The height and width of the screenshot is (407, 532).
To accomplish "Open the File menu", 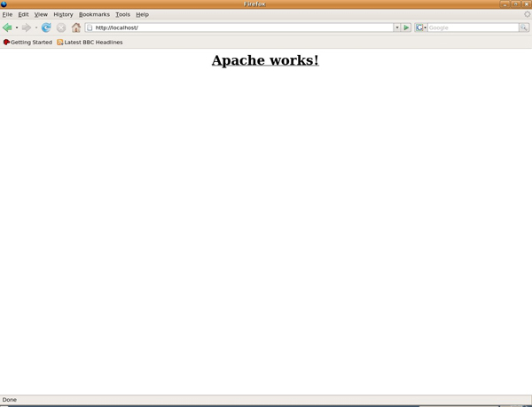I will tap(7, 14).
